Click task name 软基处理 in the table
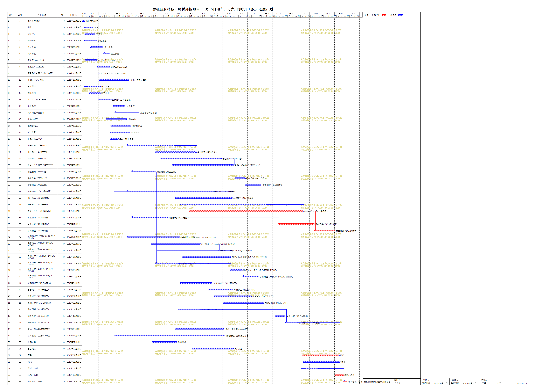The image size is (536, 392). coord(32,342)
